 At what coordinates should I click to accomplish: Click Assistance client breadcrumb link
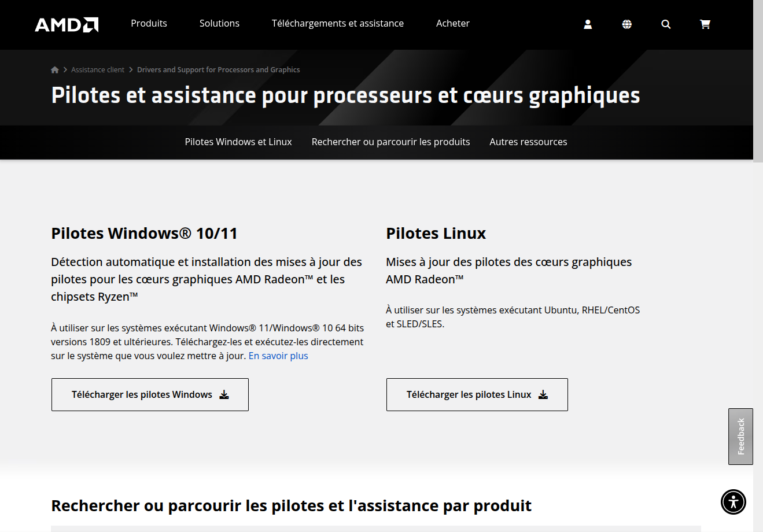tap(98, 69)
